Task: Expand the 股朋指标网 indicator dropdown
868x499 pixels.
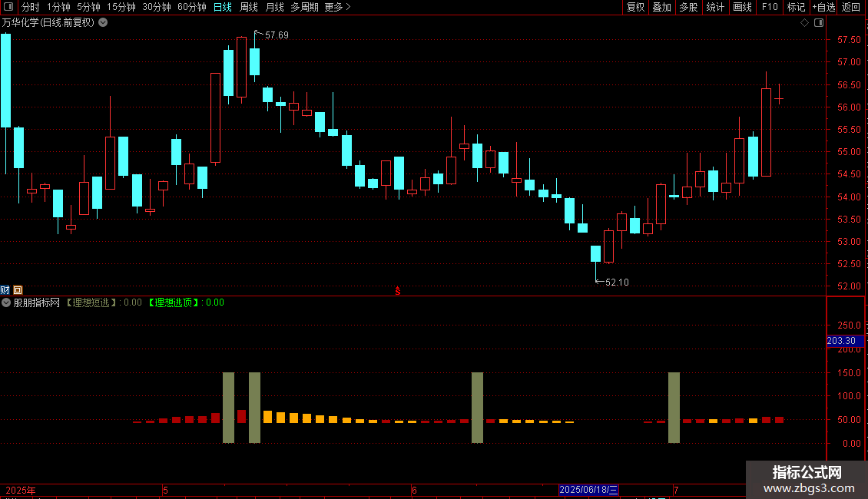Action: (6, 302)
